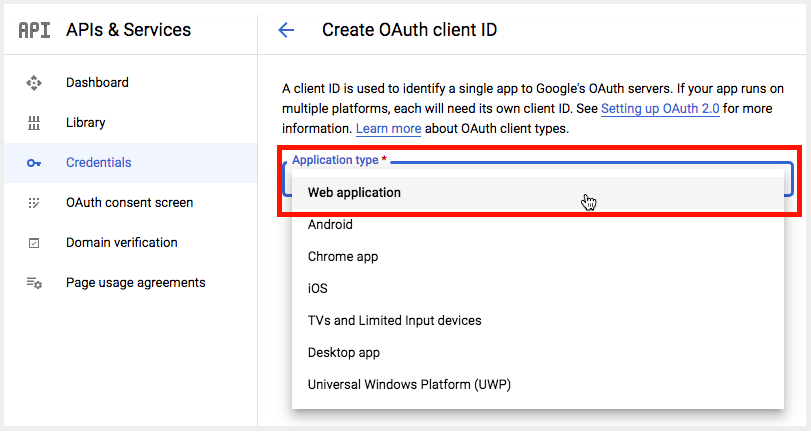Click the APIs & Services heading
Screen dimensions: 811x432
tap(128, 30)
